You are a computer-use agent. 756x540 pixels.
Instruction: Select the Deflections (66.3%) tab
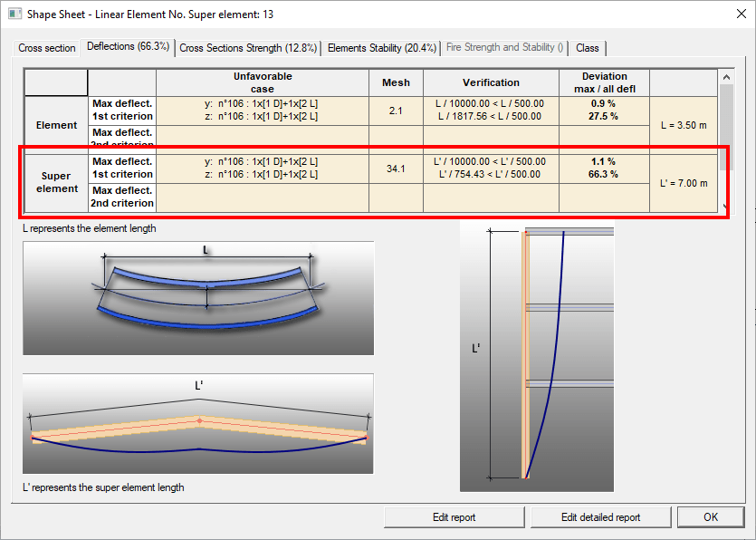[x=128, y=47]
